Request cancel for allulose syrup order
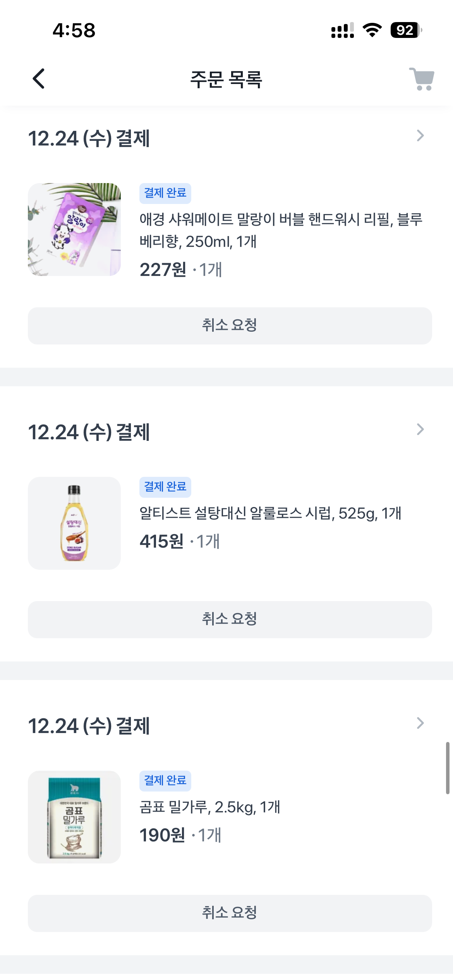Screen dimensions: 453x980 [230, 620]
